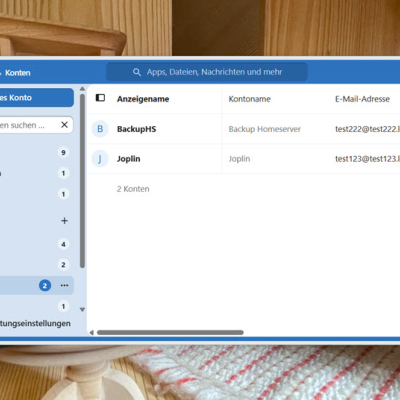Click the horizontal scrollbar left arrow
Image resolution: width=400 pixels, height=400 pixels.
click(92, 332)
